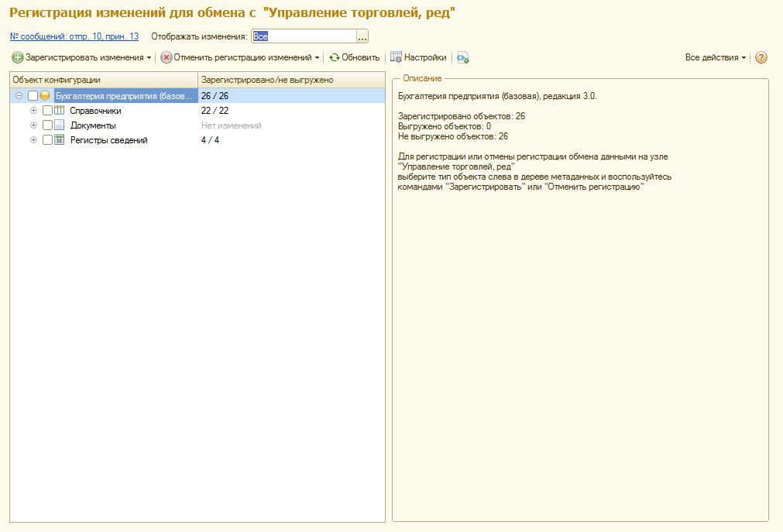This screenshot has height=532, width=783.
Task: Open help with the question mark icon
Action: pos(761,57)
